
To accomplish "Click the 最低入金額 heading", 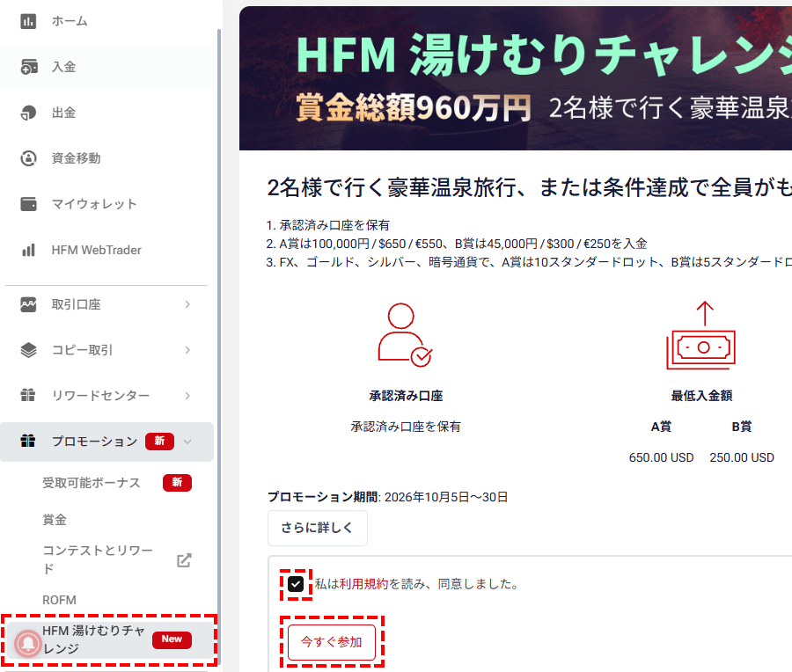I will click(701, 397).
